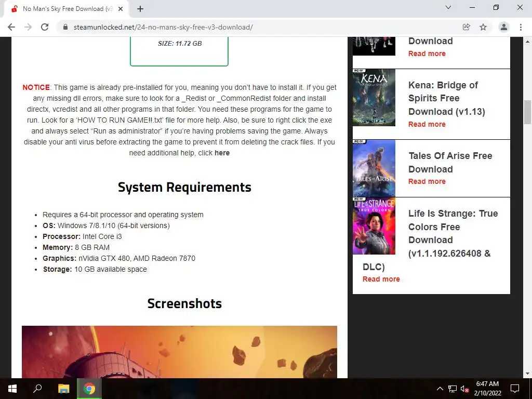Go back to the previous page
The width and height of the screenshot is (532, 399).
pyautogui.click(x=11, y=27)
